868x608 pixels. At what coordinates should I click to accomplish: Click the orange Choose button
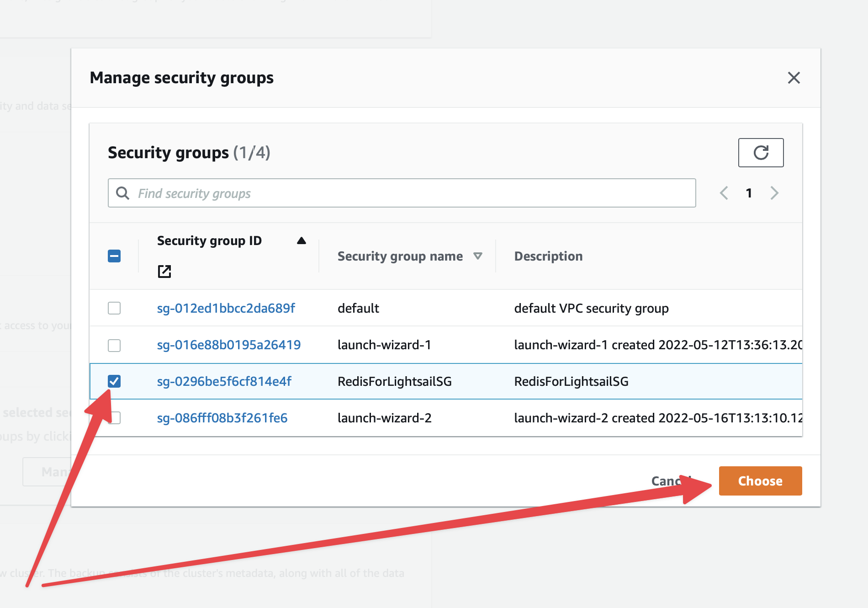(761, 481)
